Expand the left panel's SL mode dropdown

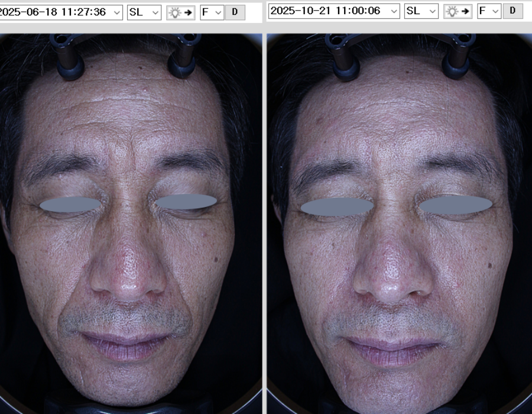coord(144,12)
